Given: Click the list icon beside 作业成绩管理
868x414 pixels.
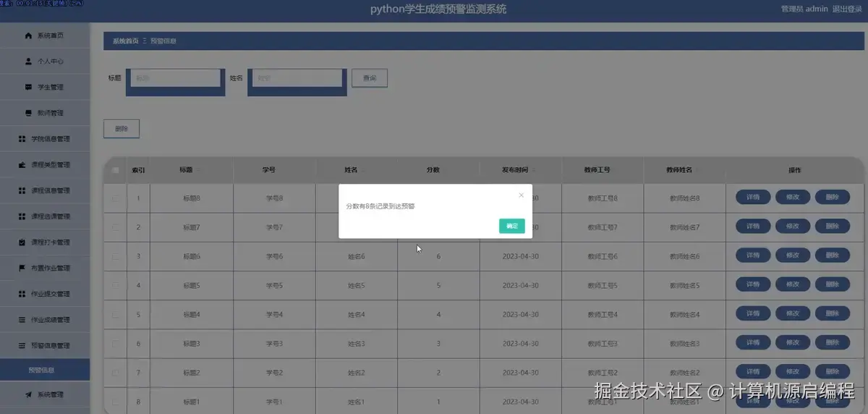Looking at the screenshot, I should (22, 320).
